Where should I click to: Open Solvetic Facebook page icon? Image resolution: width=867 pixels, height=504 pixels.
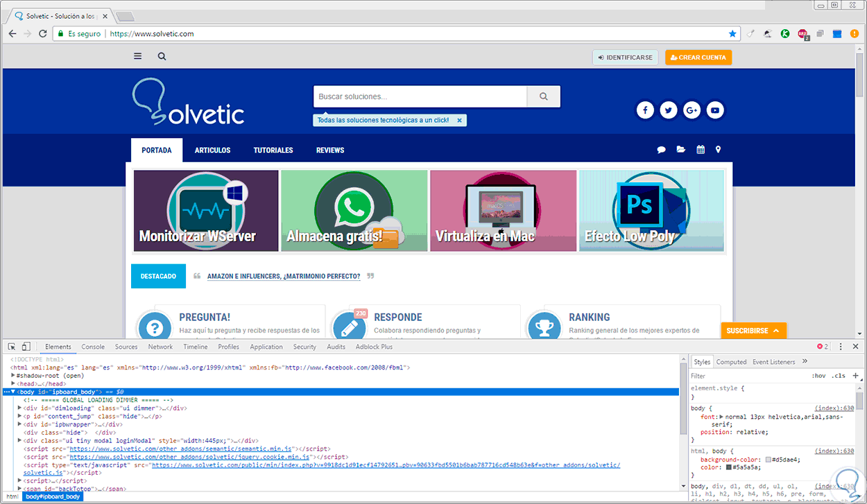coord(645,110)
